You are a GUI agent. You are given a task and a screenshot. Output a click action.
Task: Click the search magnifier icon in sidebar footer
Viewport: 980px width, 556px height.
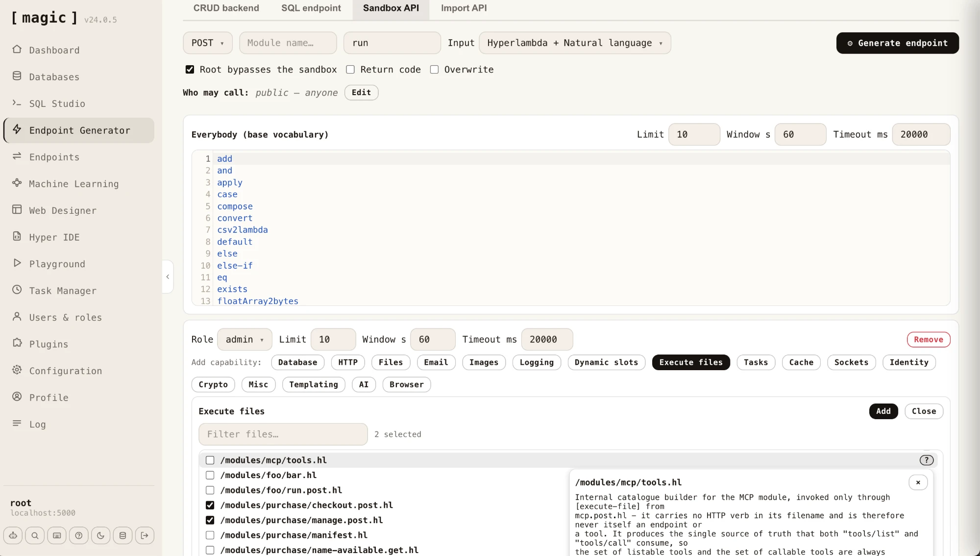point(35,535)
